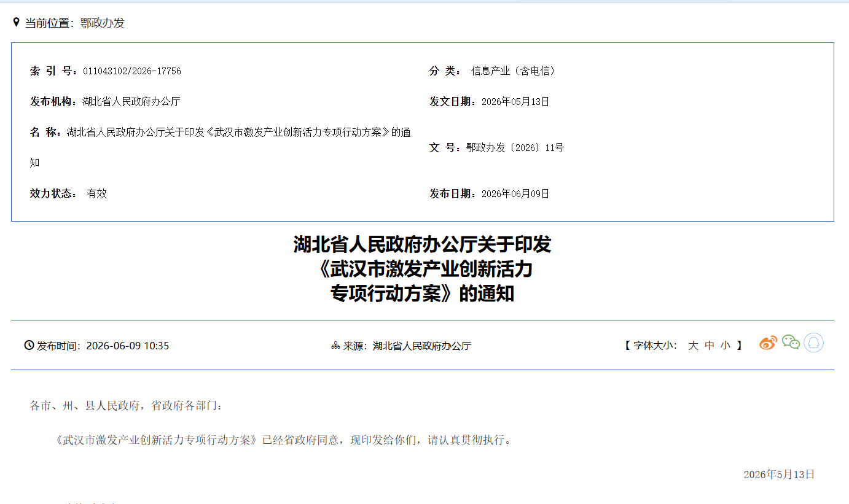Share the notice via WeChat icon
This screenshot has width=849, height=504.
click(791, 343)
